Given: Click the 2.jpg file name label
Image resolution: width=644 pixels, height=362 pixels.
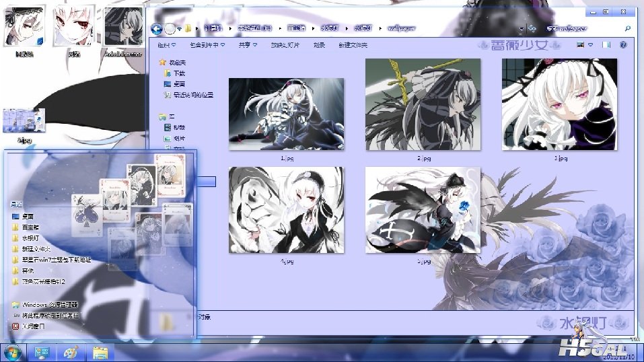Looking at the screenshot, I should click(x=424, y=158).
